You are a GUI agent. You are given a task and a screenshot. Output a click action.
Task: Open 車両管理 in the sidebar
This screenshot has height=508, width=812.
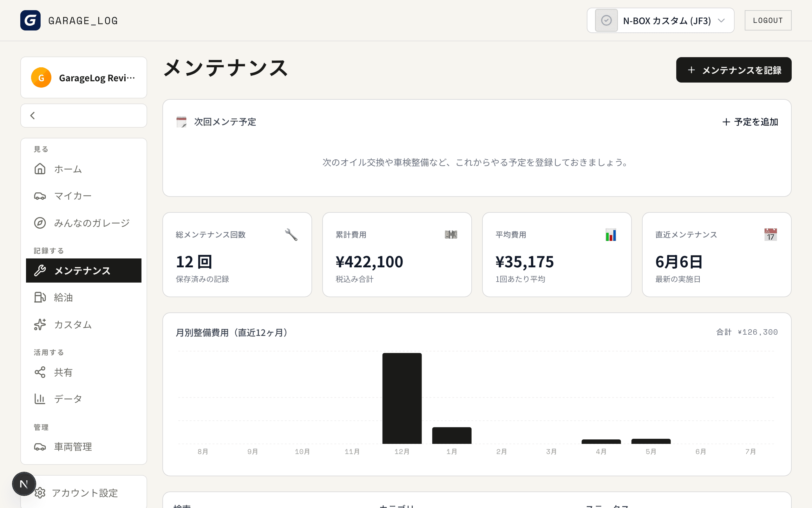pos(83,447)
